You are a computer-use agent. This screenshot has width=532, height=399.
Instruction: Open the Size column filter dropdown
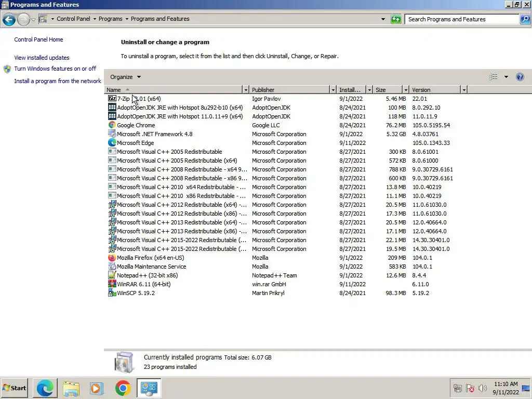405,89
